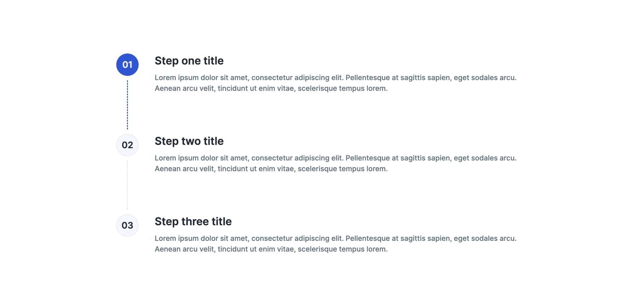The height and width of the screenshot is (308, 644).
Task: Click step two's "Pellentesque at sagittis sapien" sentence
Action: [431, 158]
